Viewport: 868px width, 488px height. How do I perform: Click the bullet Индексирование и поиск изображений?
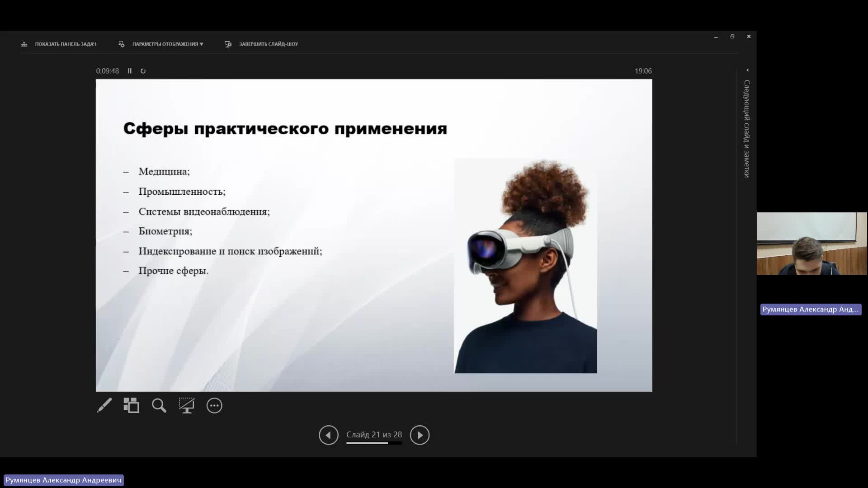click(x=230, y=251)
